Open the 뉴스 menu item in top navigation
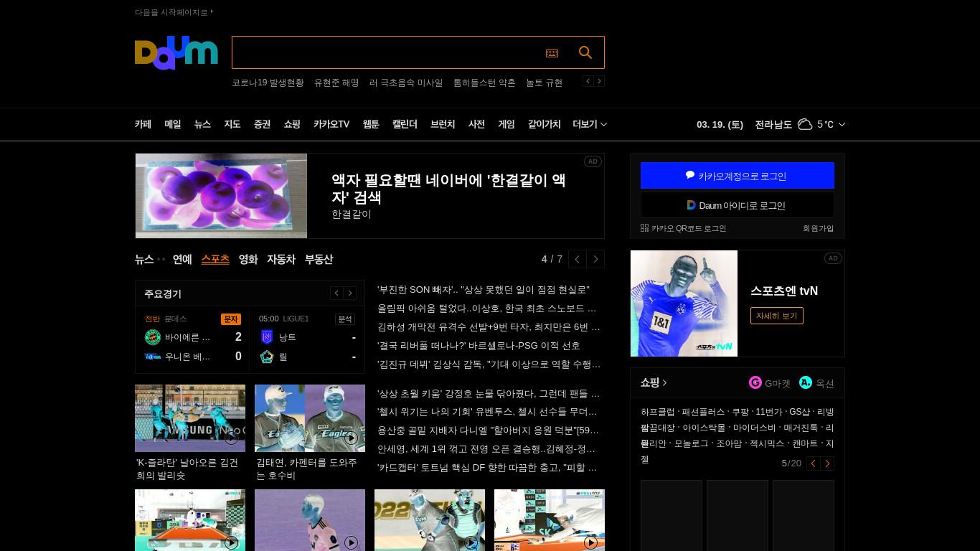The height and width of the screenshot is (551, 980). pos(202,124)
